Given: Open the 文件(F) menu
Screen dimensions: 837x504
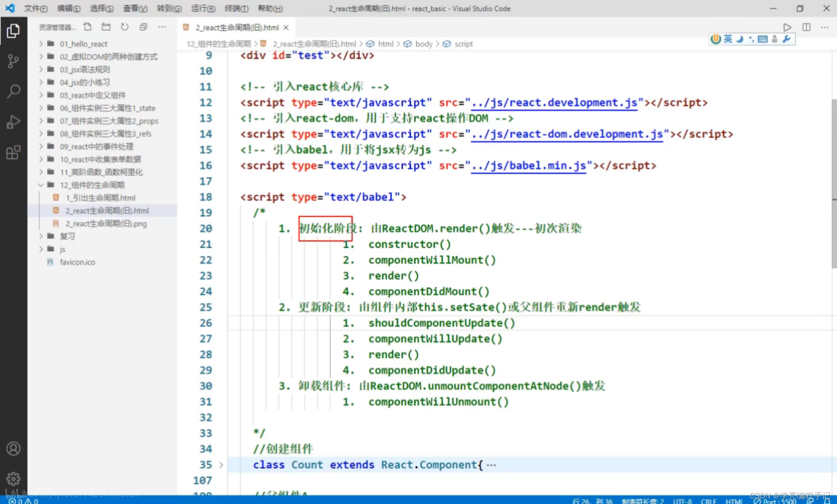Looking at the screenshot, I should coord(36,8).
